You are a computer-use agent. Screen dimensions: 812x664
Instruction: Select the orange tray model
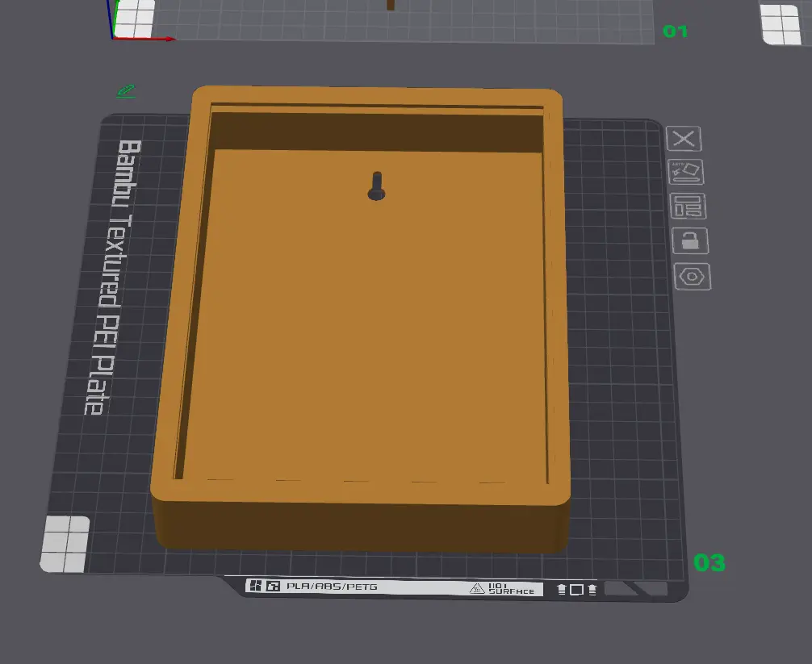click(363, 323)
